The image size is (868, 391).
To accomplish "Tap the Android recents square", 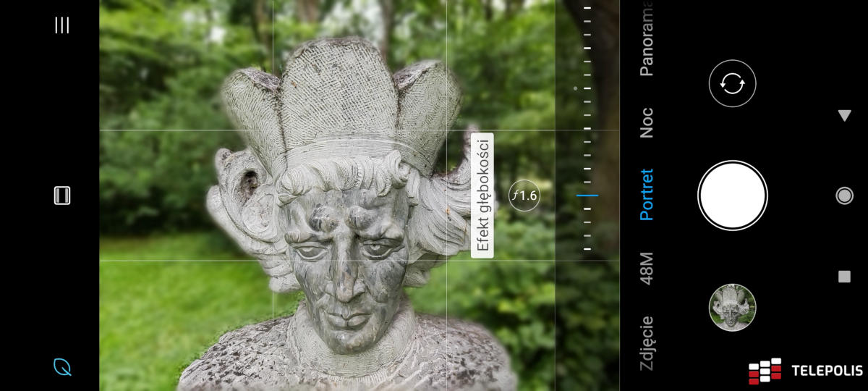I will (844, 276).
